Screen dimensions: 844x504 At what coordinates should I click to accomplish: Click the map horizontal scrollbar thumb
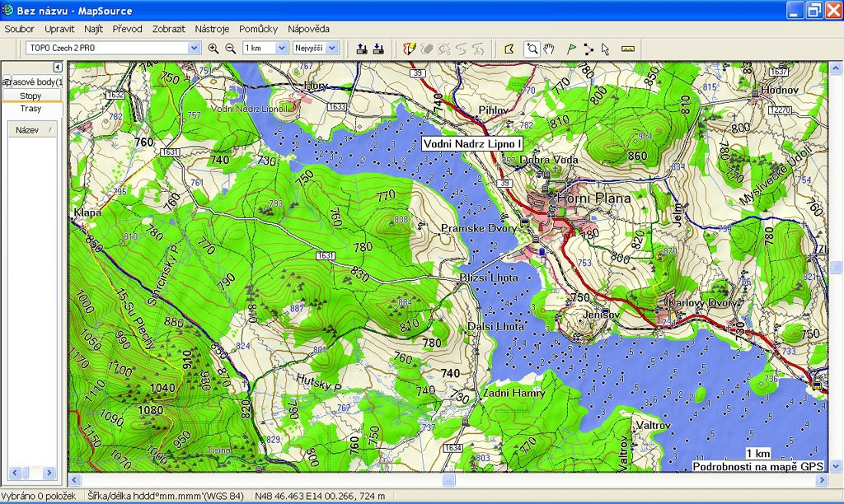click(448, 480)
